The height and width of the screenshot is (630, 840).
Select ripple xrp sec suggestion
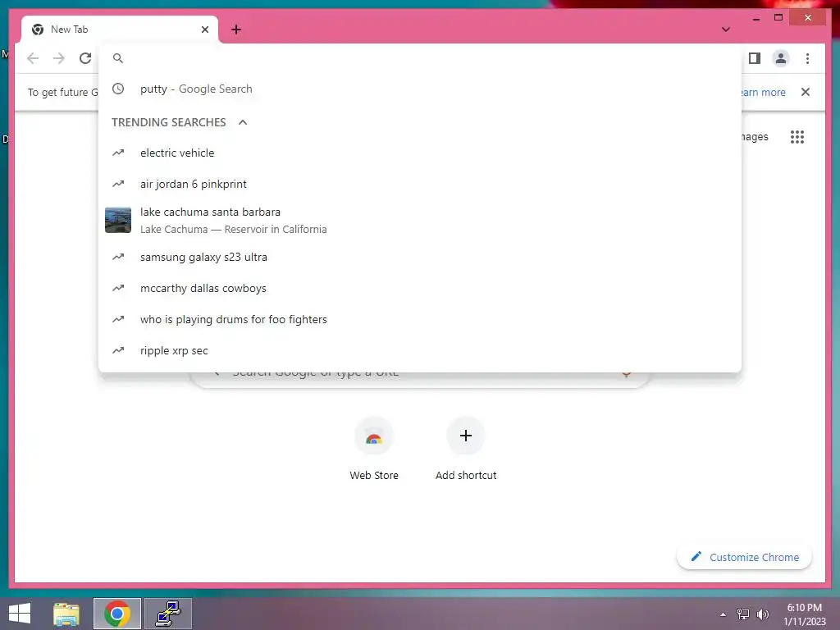coord(420,350)
